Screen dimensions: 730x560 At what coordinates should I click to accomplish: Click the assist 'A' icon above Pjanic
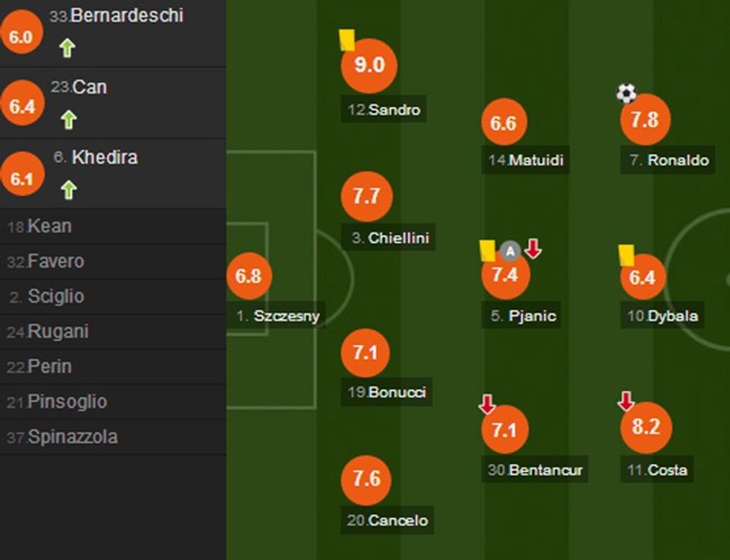pos(510,251)
